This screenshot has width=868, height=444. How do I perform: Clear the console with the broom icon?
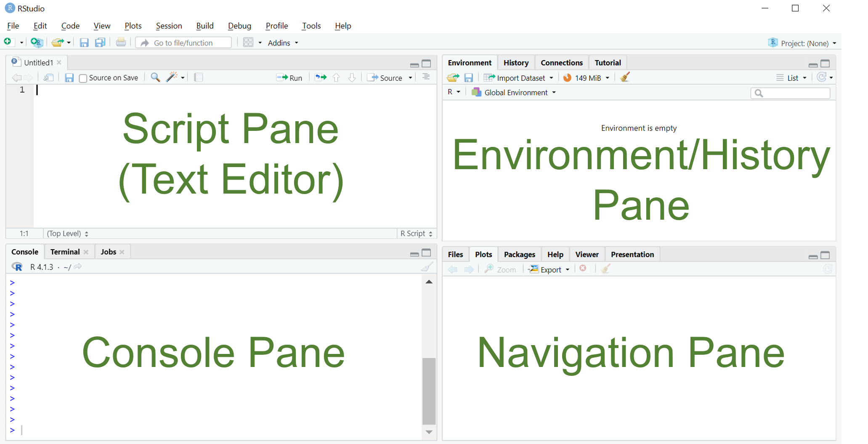click(x=427, y=267)
